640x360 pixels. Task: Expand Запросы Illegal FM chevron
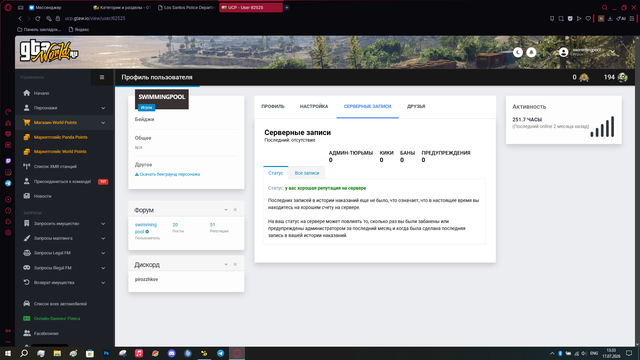103,268
